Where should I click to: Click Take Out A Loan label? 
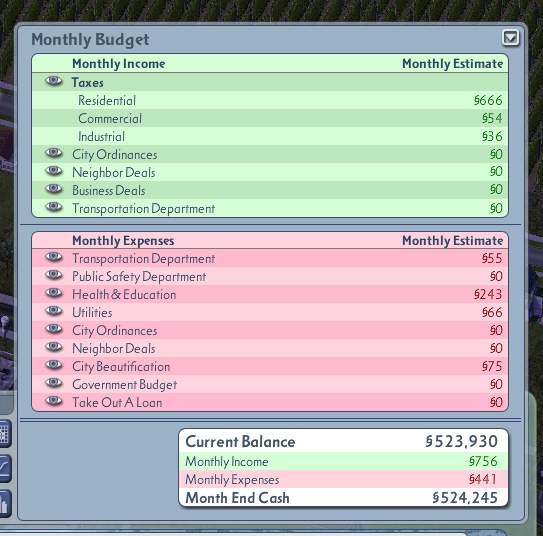click(x=117, y=403)
